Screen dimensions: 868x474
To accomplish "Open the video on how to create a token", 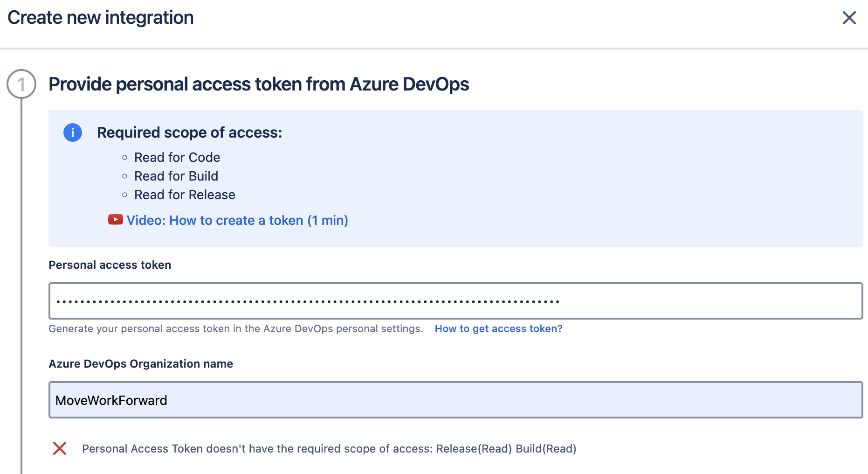I will click(237, 220).
